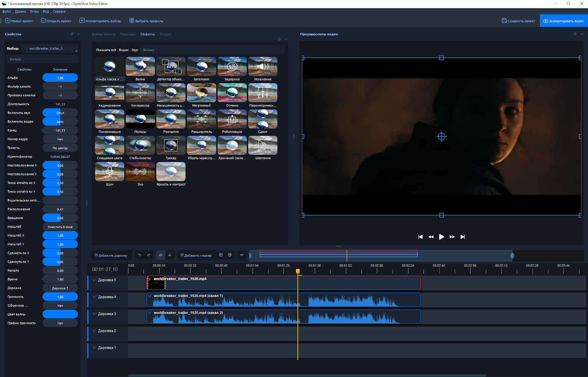
Task: Switch to the Переходы tab
Action: coord(128,34)
